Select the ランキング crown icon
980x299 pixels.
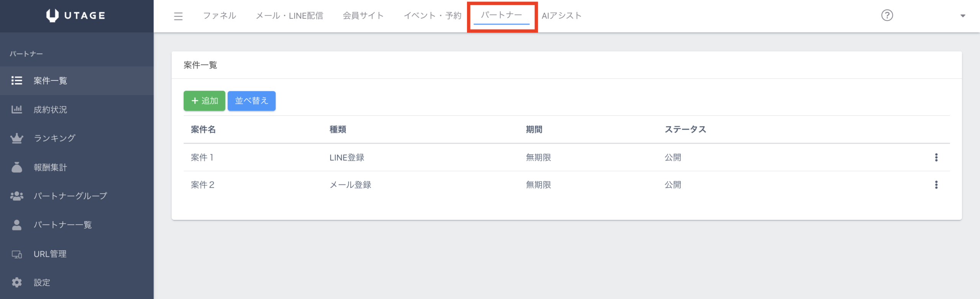(16, 138)
